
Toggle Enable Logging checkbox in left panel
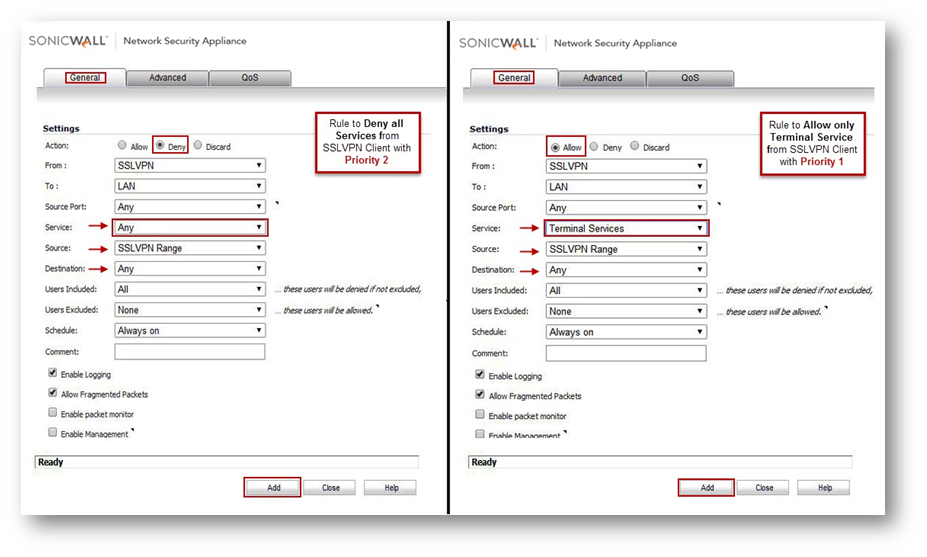(53, 374)
